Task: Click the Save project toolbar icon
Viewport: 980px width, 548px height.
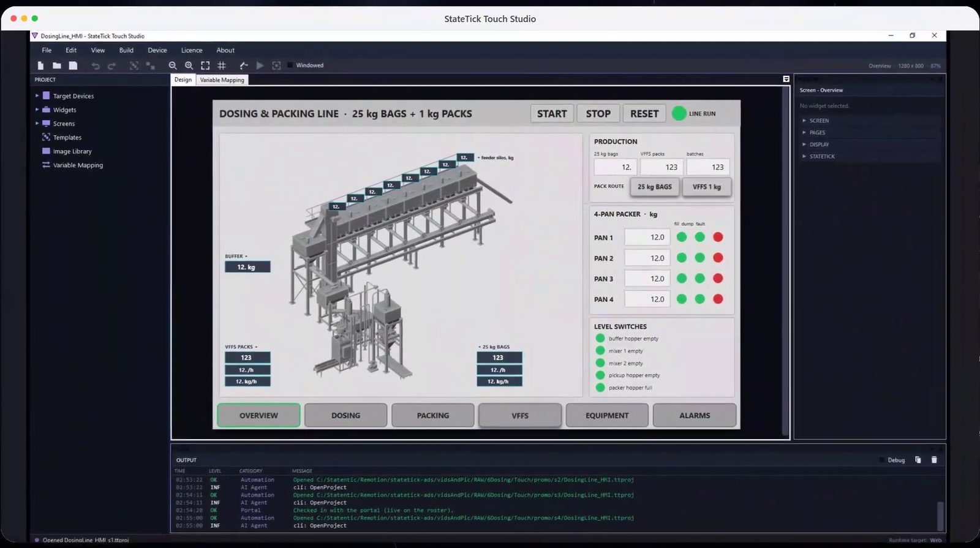Action: 73,66
